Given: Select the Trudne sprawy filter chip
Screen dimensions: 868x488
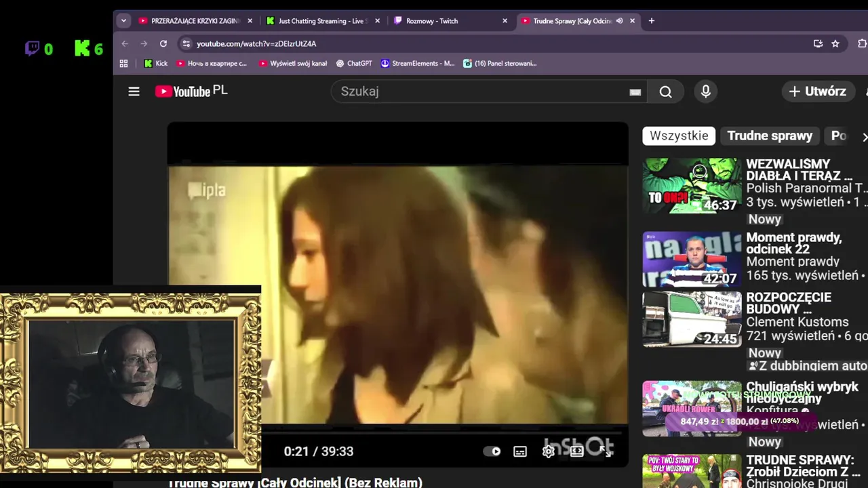Looking at the screenshot, I should (x=770, y=136).
